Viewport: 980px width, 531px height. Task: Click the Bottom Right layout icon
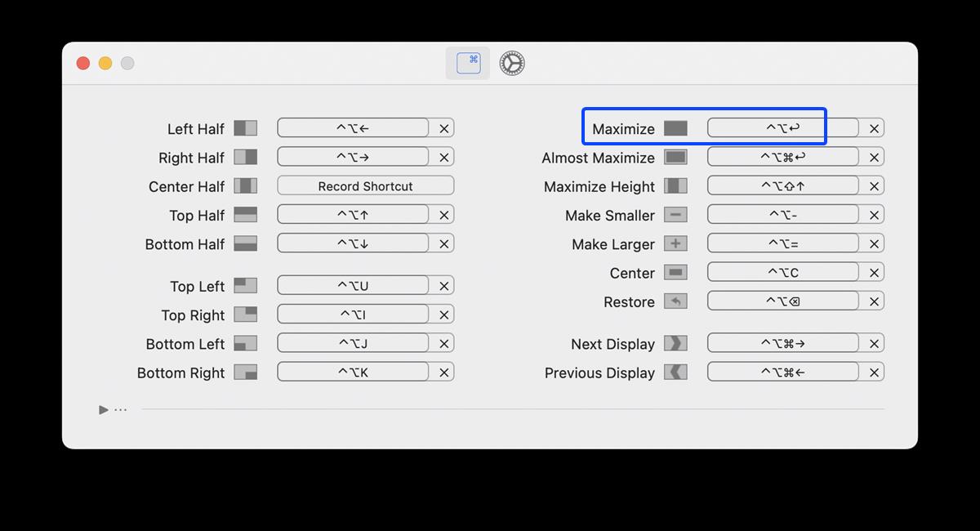[246, 372]
